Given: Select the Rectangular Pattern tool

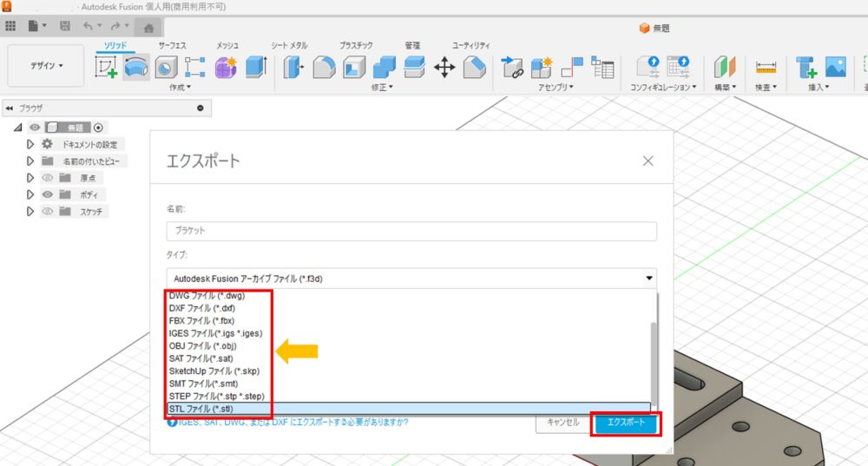Looking at the screenshot, I should (x=194, y=68).
